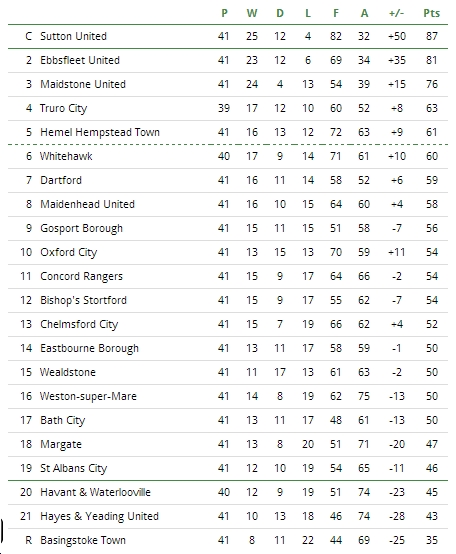Open Hemel Hempstead Town entry
This screenshot has width=456, height=554.
tap(100, 132)
